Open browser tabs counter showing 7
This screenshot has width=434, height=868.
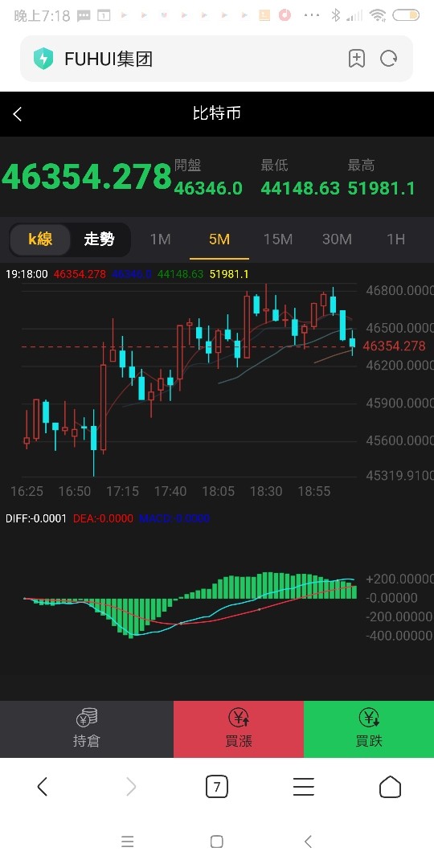pos(216,786)
